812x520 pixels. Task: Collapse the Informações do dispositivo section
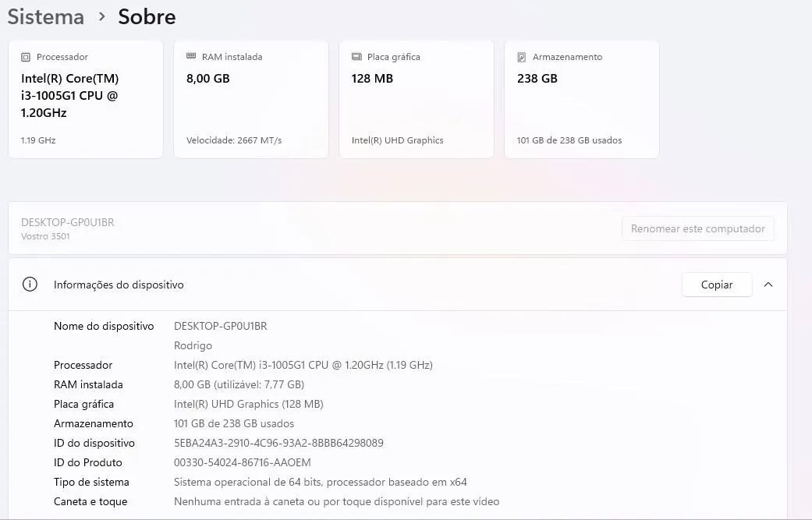click(768, 285)
